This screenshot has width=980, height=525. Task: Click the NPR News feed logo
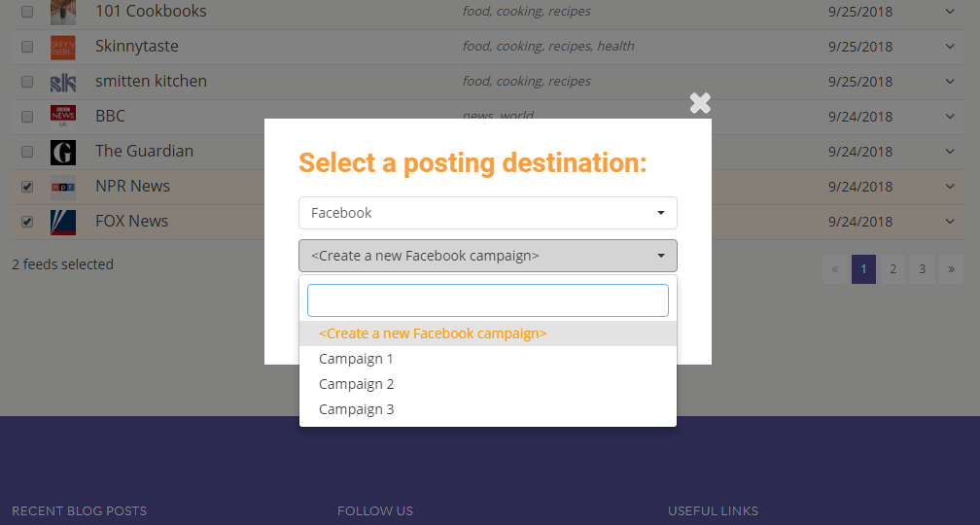[x=63, y=187]
